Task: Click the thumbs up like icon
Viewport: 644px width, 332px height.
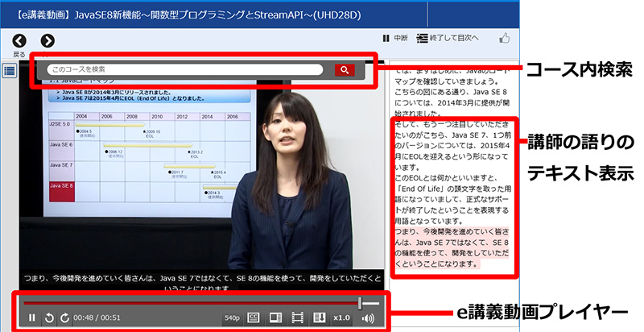Action: tap(505, 38)
